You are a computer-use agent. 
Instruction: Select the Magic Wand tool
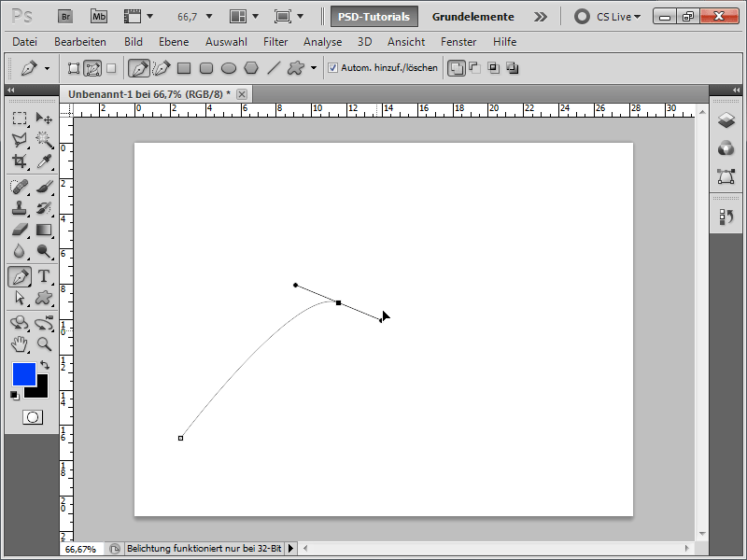(x=44, y=139)
